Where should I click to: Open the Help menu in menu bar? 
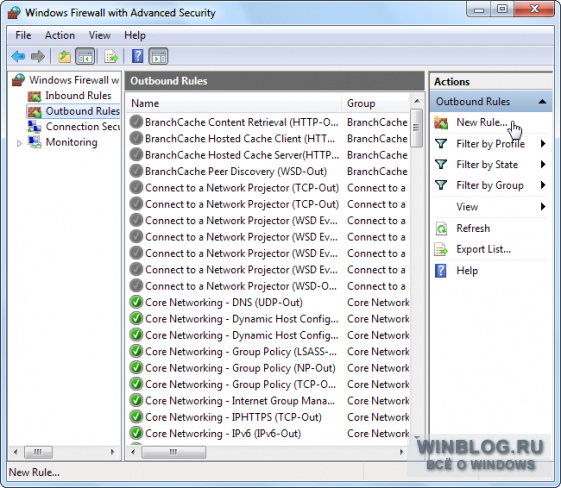(x=135, y=35)
